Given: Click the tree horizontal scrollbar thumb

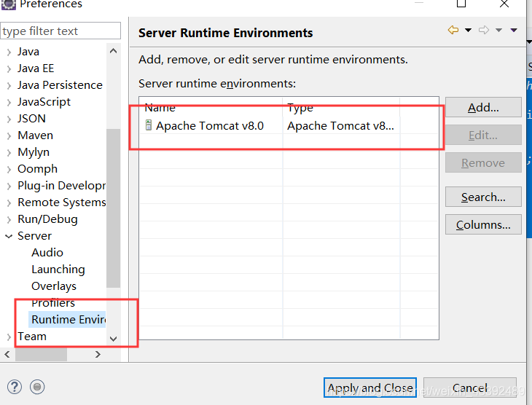Looking at the screenshot, I should pyautogui.click(x=41, y=355).
